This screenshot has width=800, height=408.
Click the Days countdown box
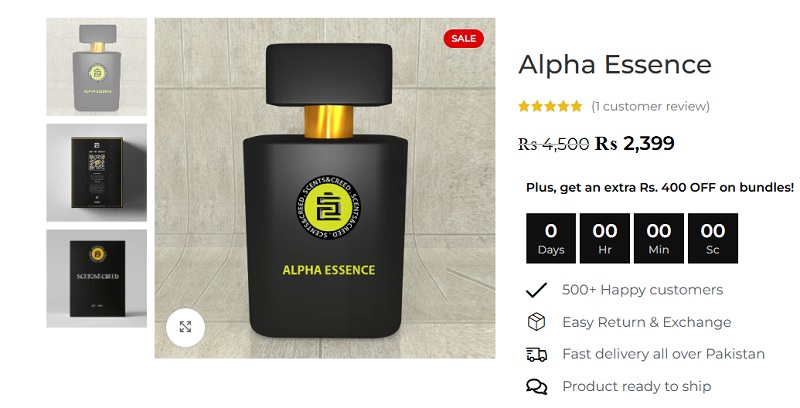551,238
